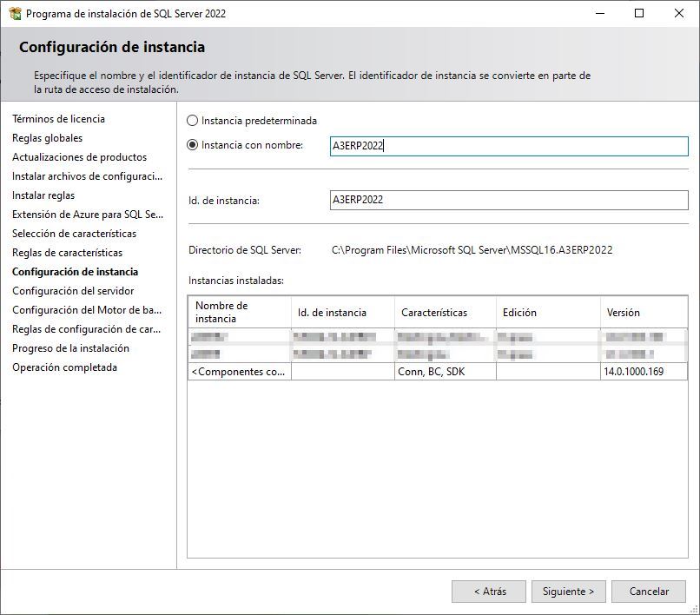Click the SQL Server icon in the title bar
Screen dimensions: 700x615
(16, 13)
